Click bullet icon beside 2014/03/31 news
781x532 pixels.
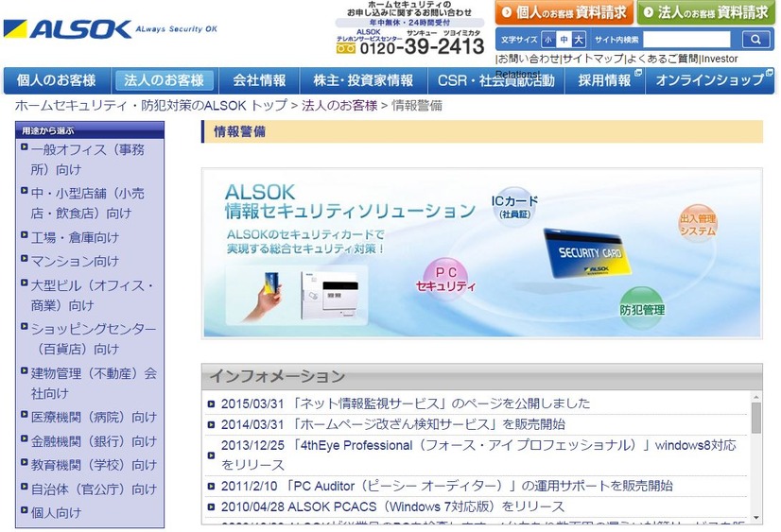(211, 424)
